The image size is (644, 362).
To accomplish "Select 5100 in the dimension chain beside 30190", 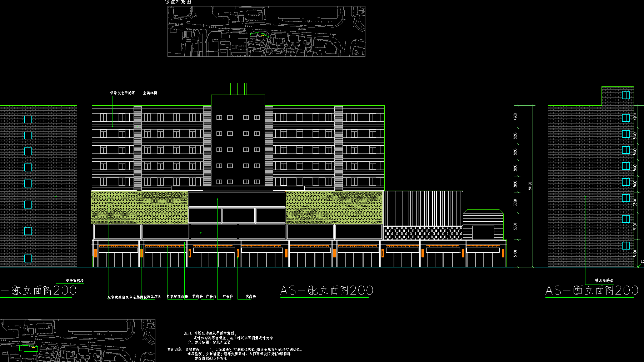I will click(x=515, y=253).
